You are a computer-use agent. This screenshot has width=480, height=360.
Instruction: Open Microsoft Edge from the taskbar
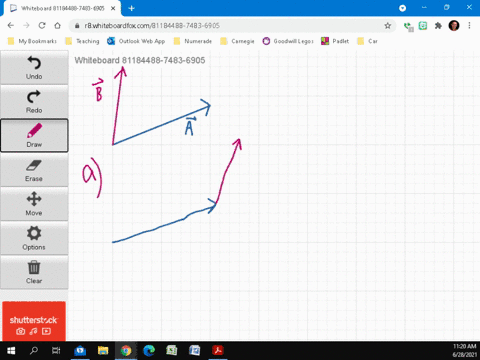point(149,351)
